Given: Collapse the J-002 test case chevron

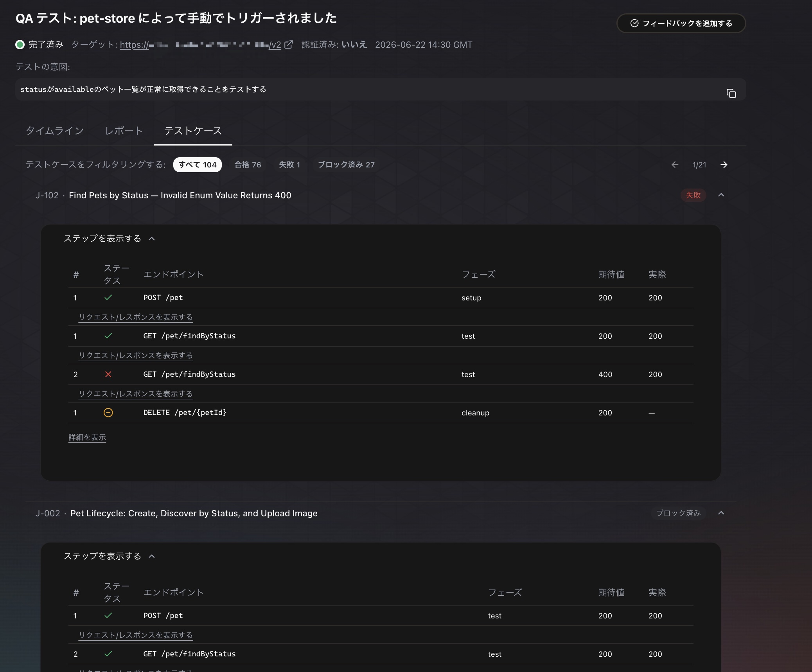Looking at the screenshot, I should click(x=721, y=513).
